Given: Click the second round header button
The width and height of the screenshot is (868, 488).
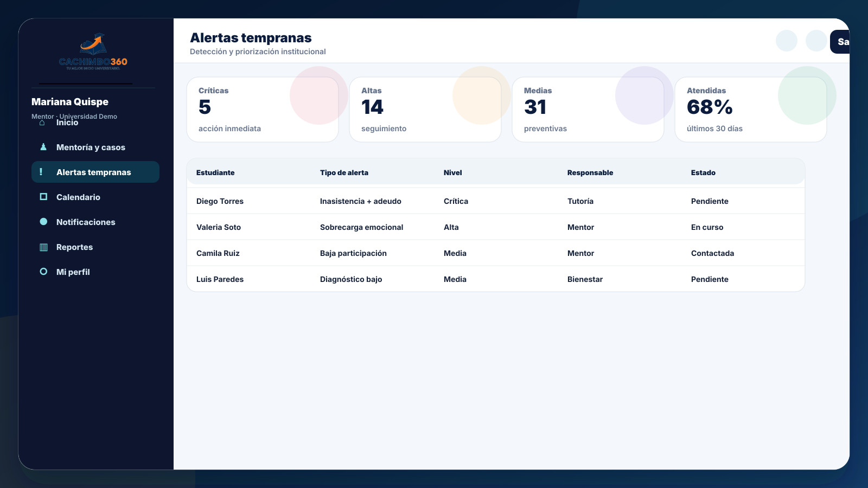Looking at the screenshot, I should pyautogui.click(x=816, y=41).
